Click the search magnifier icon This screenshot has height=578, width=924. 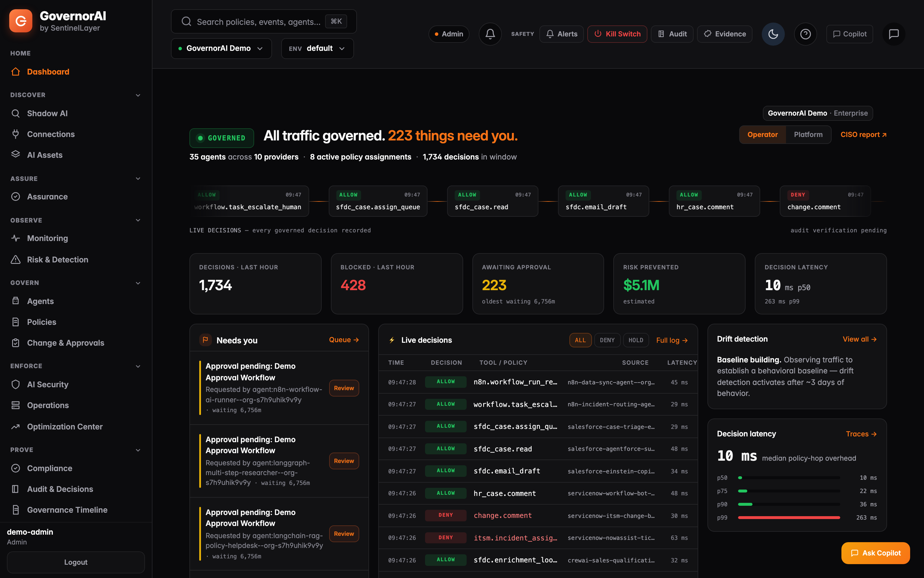click(x=186, y=21)
